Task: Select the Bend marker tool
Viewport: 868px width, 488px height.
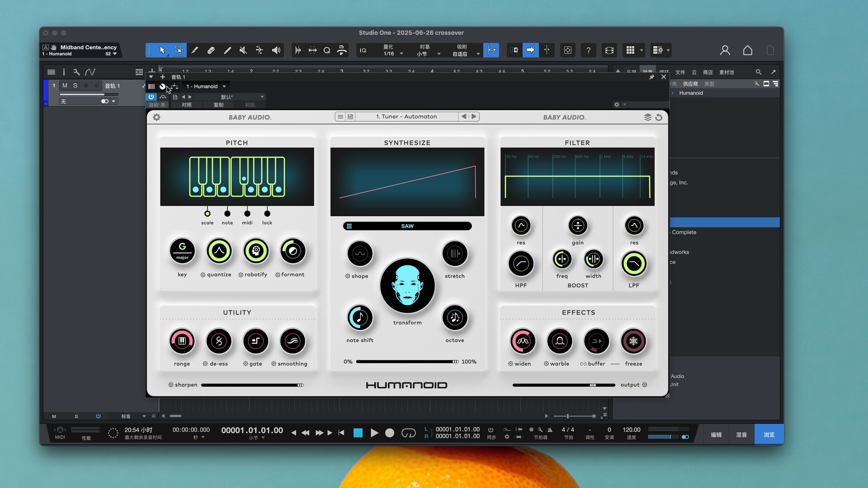Action: 259,50
